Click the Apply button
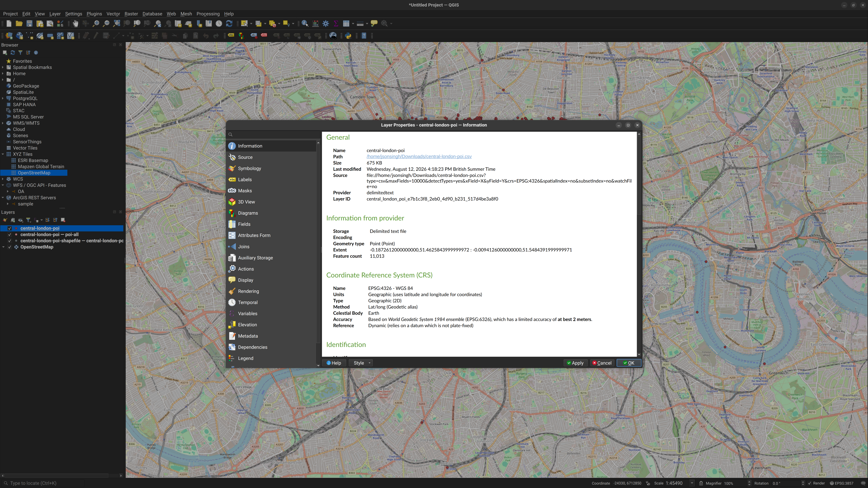This screenshot has width=868, height=488. click(x=576, y=363)
